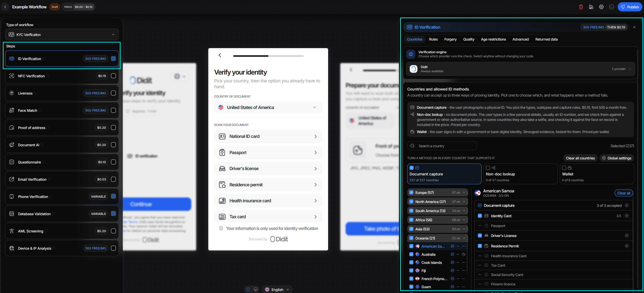Enable the Liveness step checkbox

click(113, 93)
